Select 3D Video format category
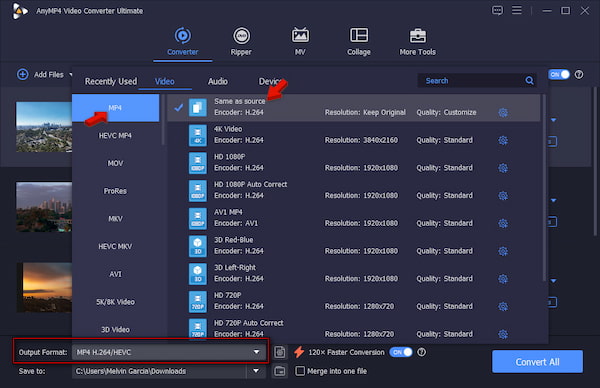600x388 pixels. coord(115,329)
